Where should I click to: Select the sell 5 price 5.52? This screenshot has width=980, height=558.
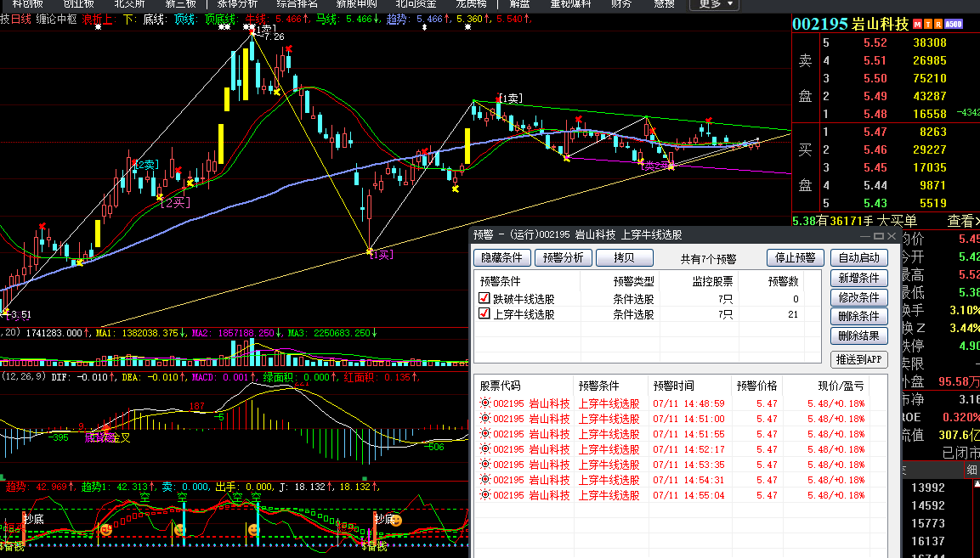click(875, 42)
